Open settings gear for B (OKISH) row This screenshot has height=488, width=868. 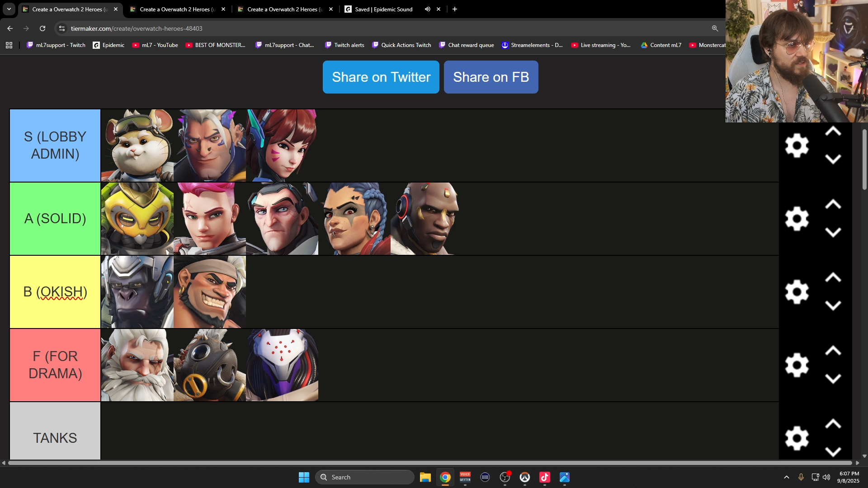797,292
